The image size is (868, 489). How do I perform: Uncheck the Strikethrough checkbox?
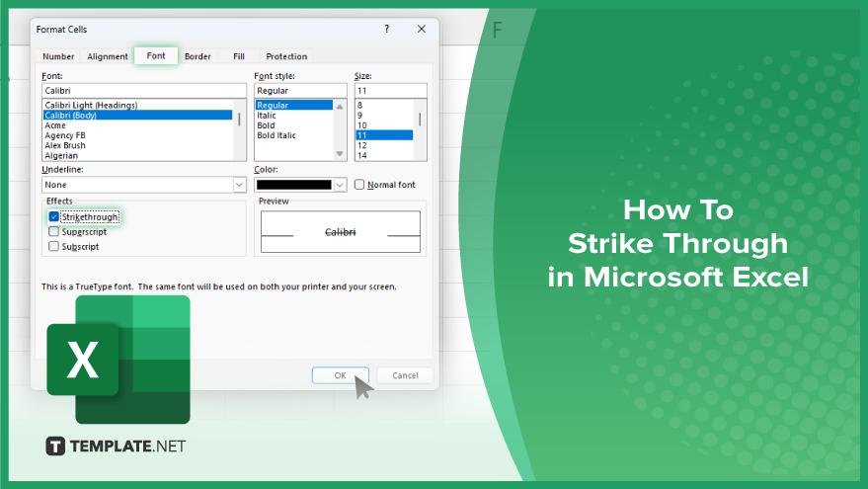[x=53, y=216]
